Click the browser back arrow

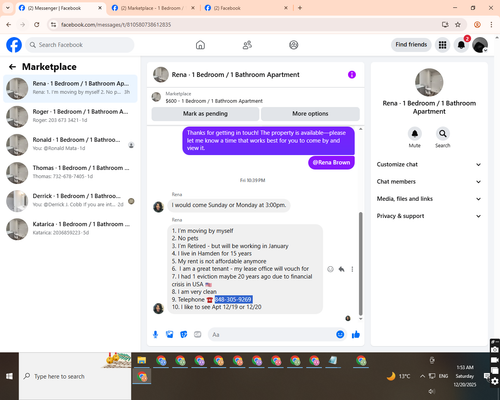click(9, 24)
